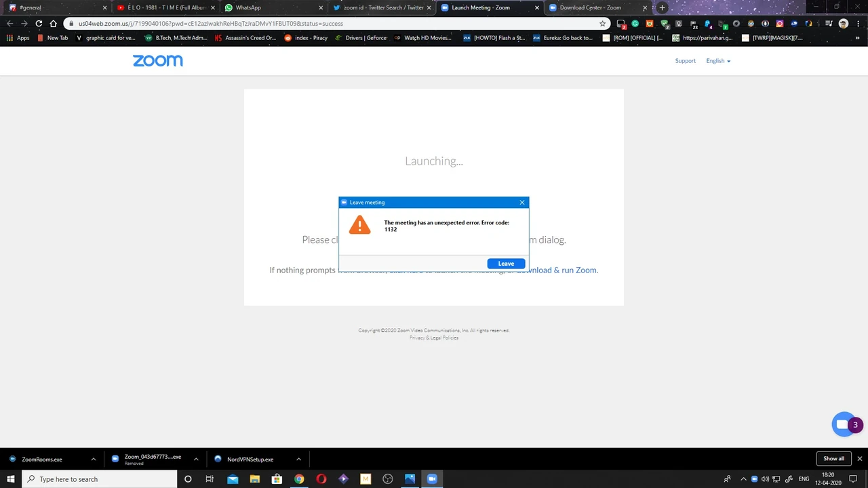Viewport: 868px width, 488px height.
Task: Switch to the Download Center - Zoom tab
Action: coord(590,7)
